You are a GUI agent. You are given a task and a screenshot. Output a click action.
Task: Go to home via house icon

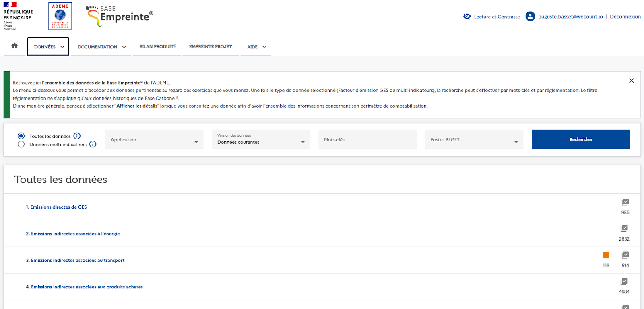coord(14,46)
